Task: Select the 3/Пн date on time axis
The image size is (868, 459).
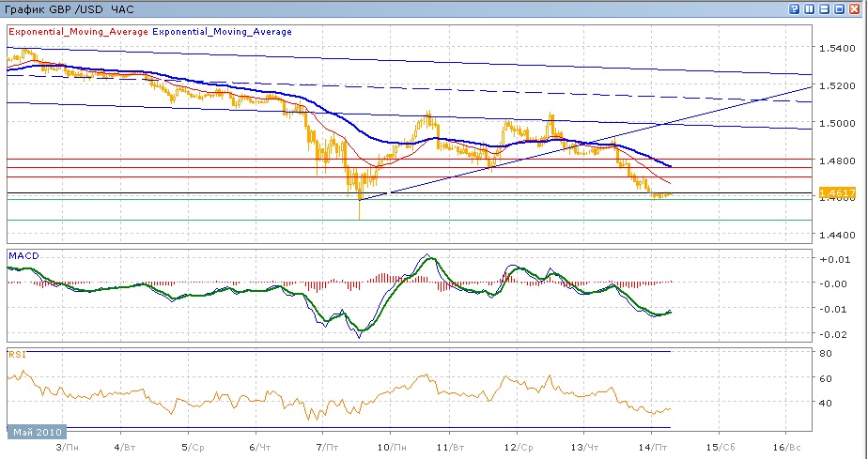Action: (67, 448)
